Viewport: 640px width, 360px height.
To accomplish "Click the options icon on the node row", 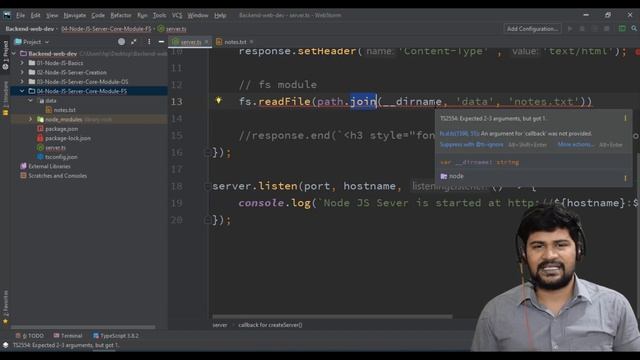I will (625, 178).
